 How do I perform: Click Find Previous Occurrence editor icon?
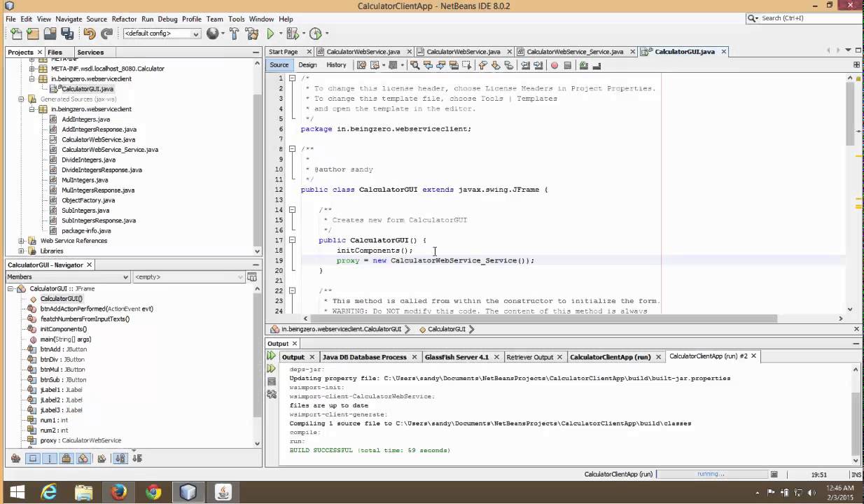tap(428, 65)
